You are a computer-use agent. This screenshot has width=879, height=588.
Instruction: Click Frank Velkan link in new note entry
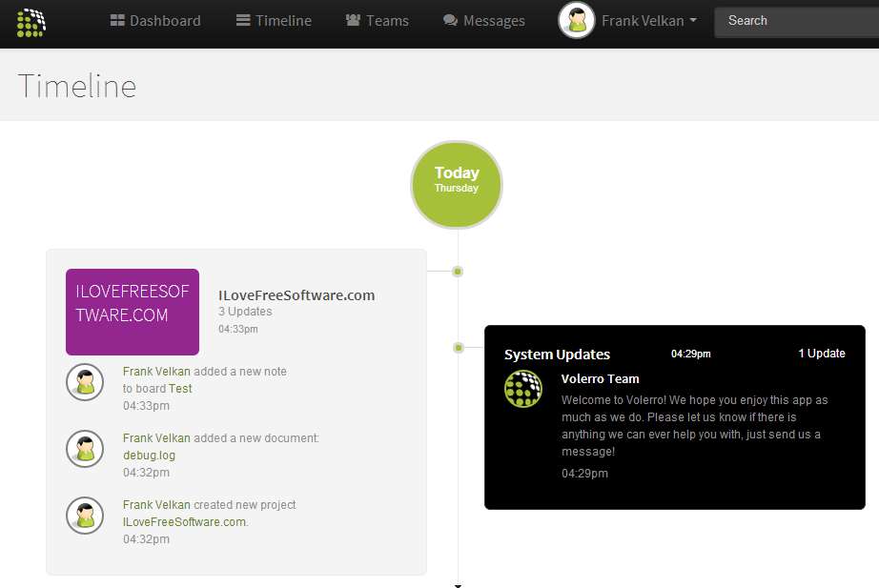coord(156,372)
